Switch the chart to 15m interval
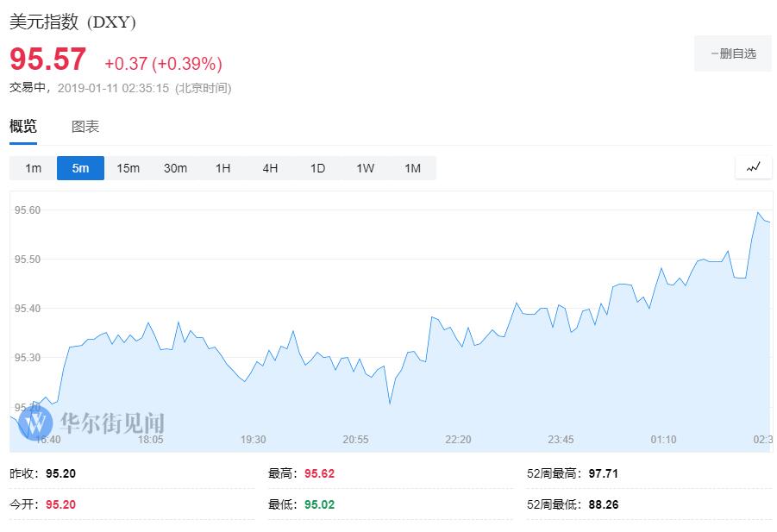777x532 pixels. coord(128,168)
